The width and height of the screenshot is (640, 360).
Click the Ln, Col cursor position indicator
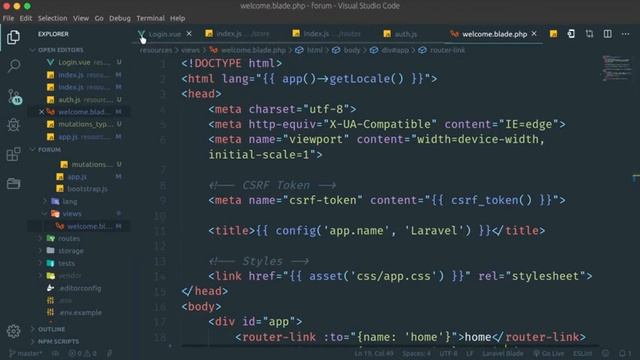(374, 353)
